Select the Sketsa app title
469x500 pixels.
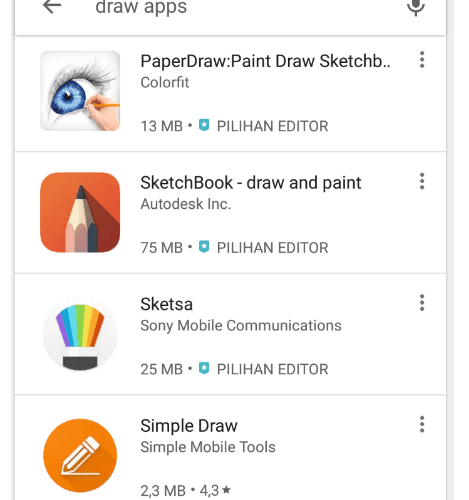click(166, 304)
